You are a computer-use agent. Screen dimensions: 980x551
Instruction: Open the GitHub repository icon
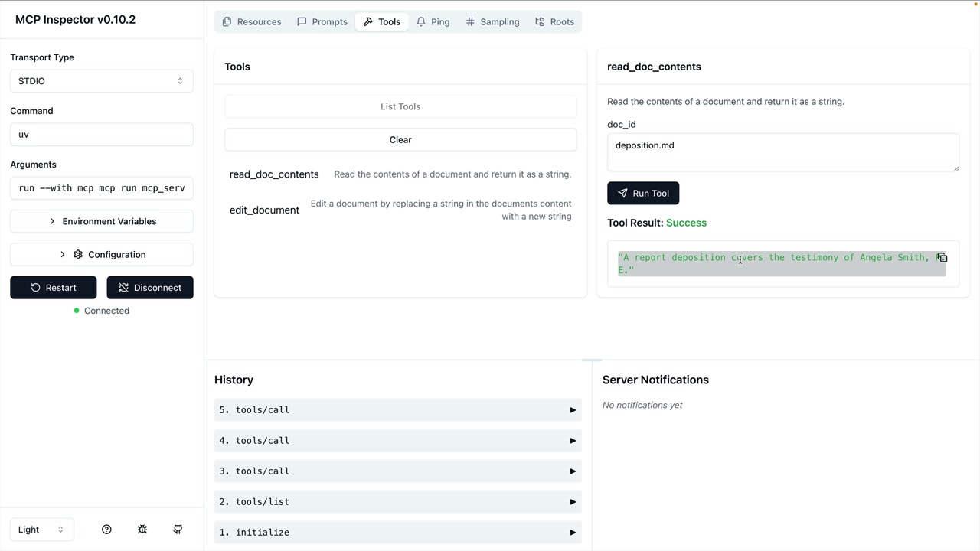pos(178,530)
